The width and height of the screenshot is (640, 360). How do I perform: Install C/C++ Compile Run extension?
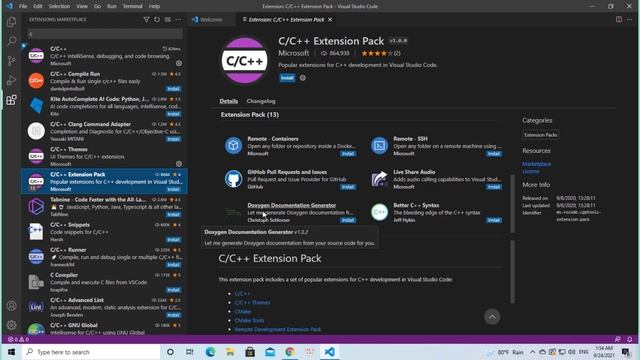tap(173, 89)
